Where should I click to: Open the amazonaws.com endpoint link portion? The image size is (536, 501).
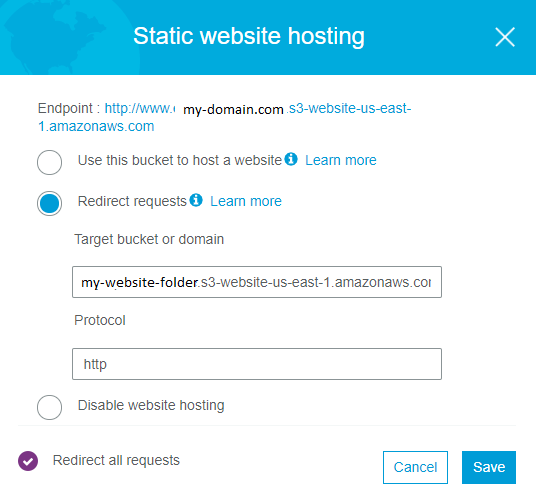96,126
